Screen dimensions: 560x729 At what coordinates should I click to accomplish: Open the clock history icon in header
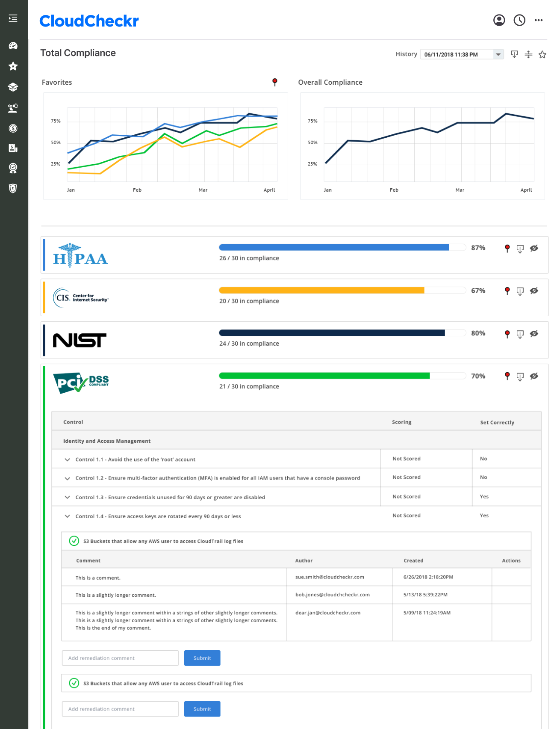click(x=519, y=20)
